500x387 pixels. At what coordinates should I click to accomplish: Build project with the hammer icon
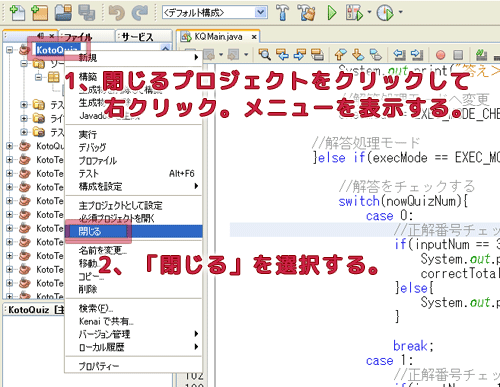(282, 13)
